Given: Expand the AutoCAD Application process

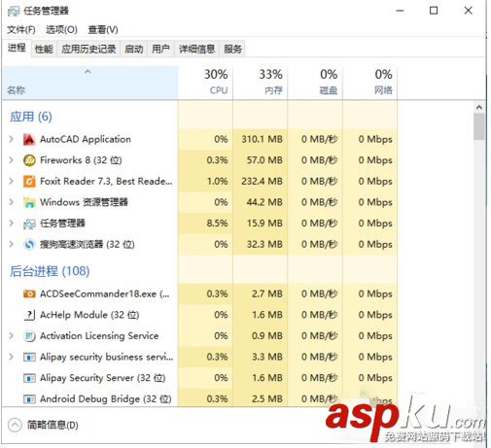Looking at the screenshot, I should tap(12, 139).
